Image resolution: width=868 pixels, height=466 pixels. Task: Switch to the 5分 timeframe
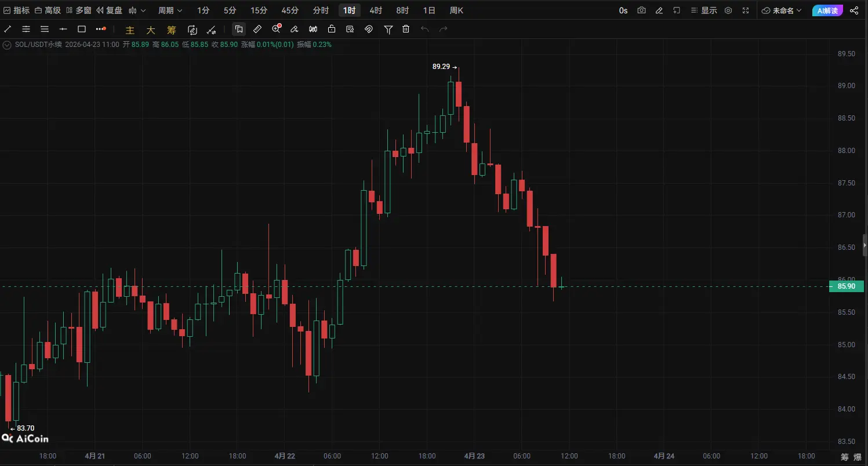click(230, 10)
